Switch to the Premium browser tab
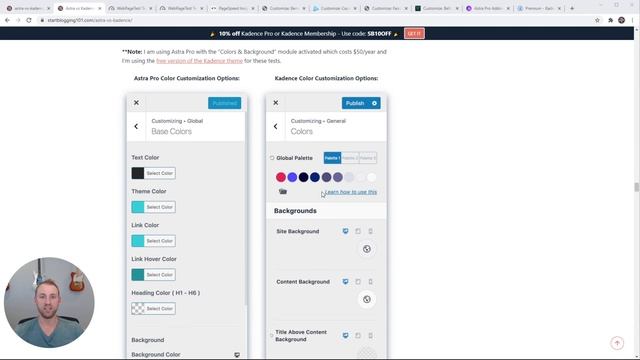 pyautogui.click(x=540, y=8)
